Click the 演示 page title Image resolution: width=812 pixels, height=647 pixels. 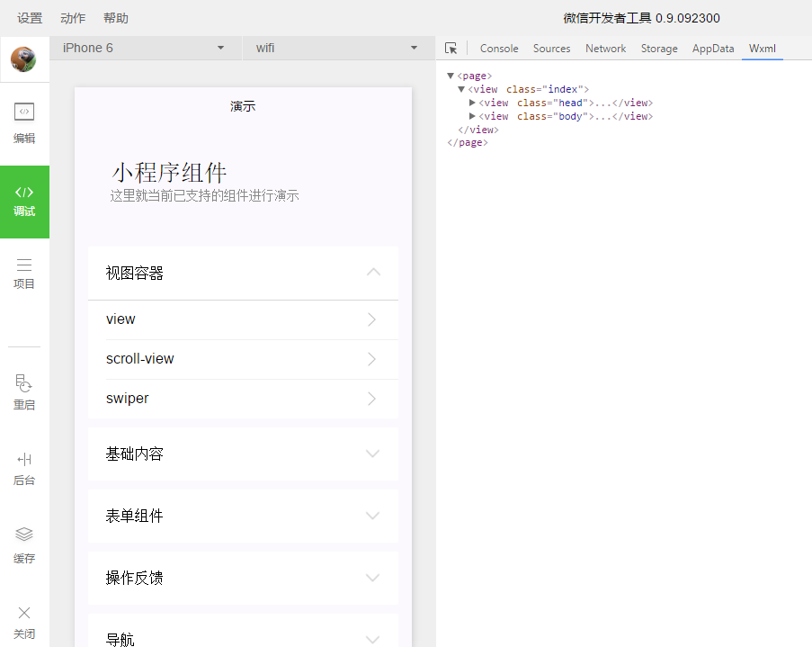243,106
